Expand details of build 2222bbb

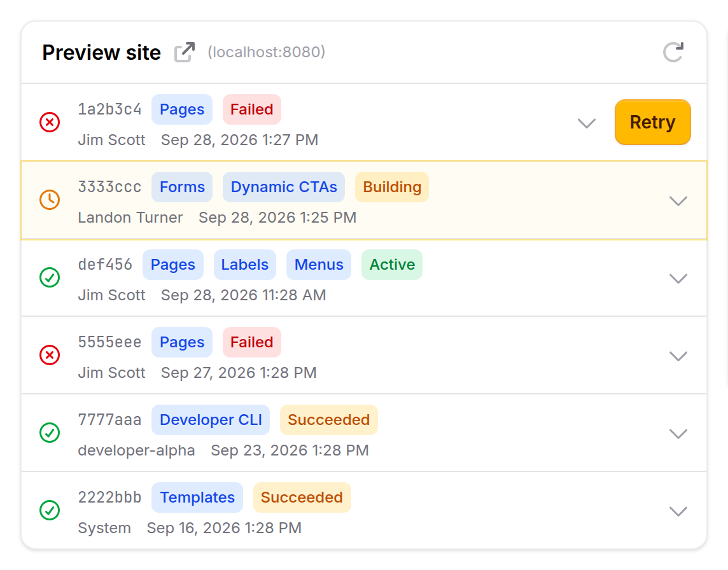coord(678,511)
